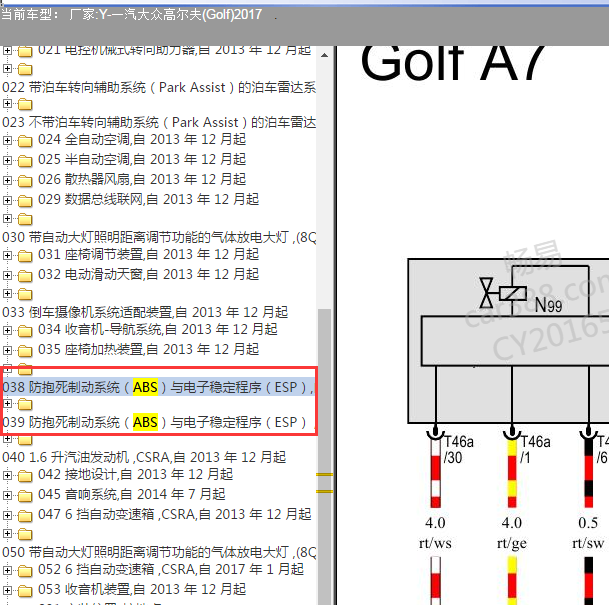Expand the 024 全自动空调 tree node
The width and height of the screenshot is (609, 605).
pos(7,140)
